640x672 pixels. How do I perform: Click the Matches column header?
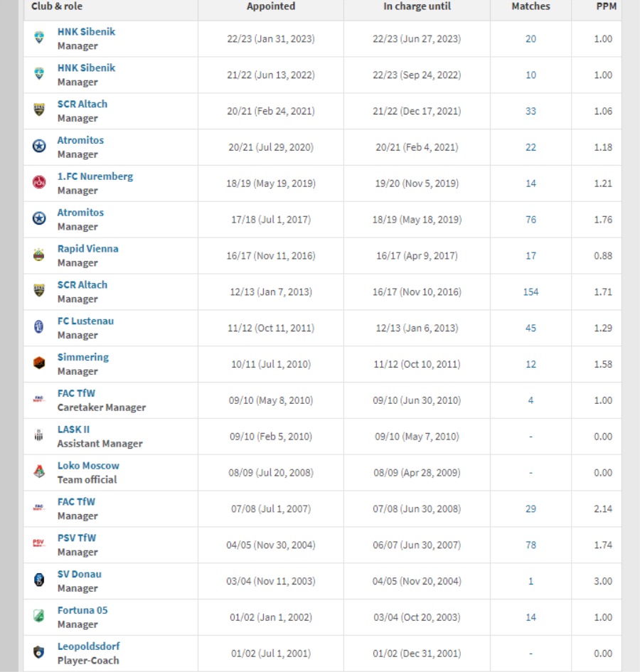pyautogui.click(x=530, y=6)
